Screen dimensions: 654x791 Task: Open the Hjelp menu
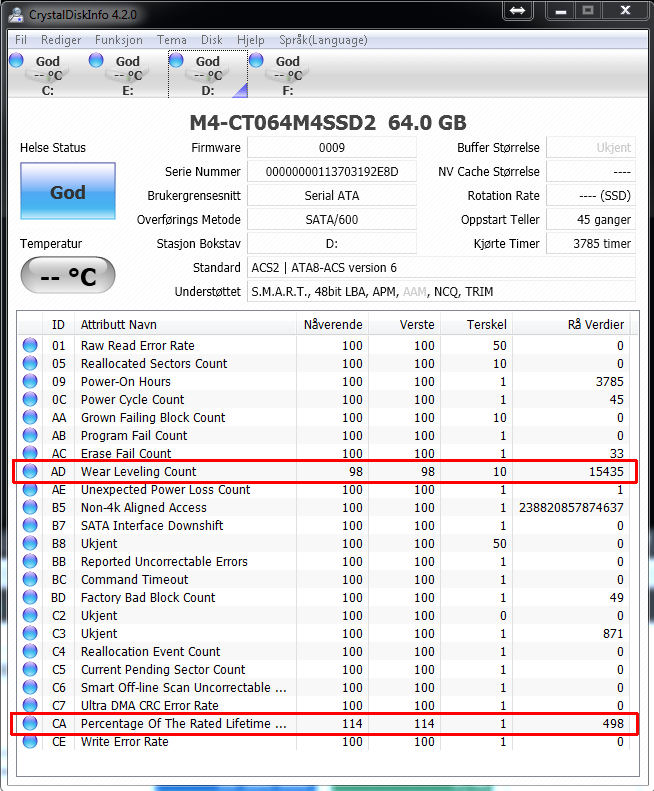coord(250,40)
